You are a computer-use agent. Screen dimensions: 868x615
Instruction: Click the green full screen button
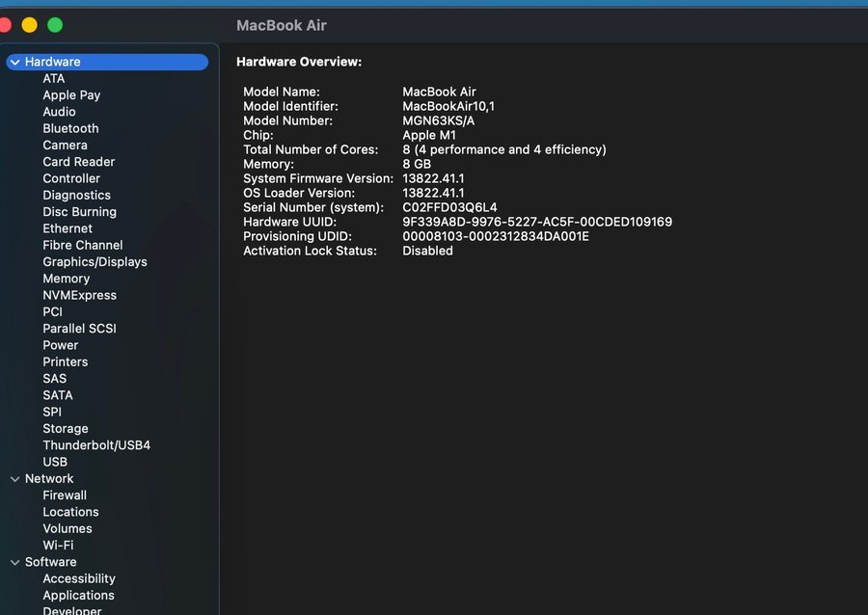(55, 25)
